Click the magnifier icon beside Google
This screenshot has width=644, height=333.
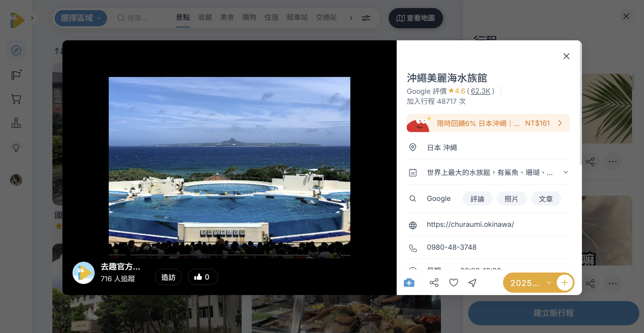pos(413,199)
